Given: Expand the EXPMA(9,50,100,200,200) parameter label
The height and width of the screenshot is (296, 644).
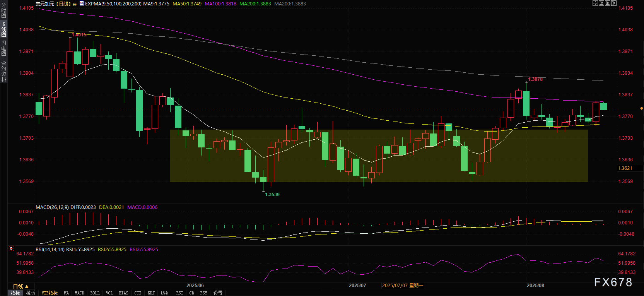Looking at the screenshot, I should pos(113,4).
